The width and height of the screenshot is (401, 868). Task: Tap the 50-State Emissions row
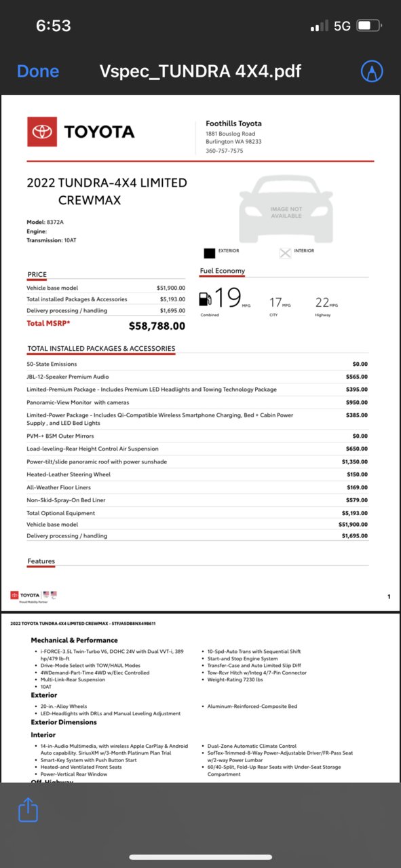(x=197, y=364)
